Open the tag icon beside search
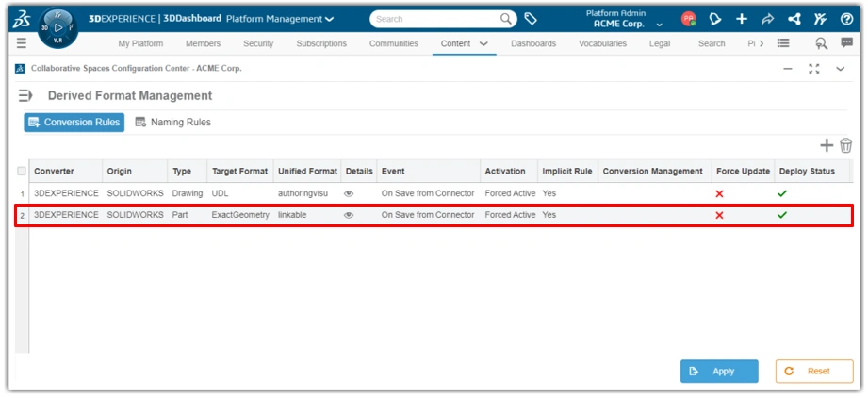868x398 pixels. pyautogui.click(x=531, y=19)
